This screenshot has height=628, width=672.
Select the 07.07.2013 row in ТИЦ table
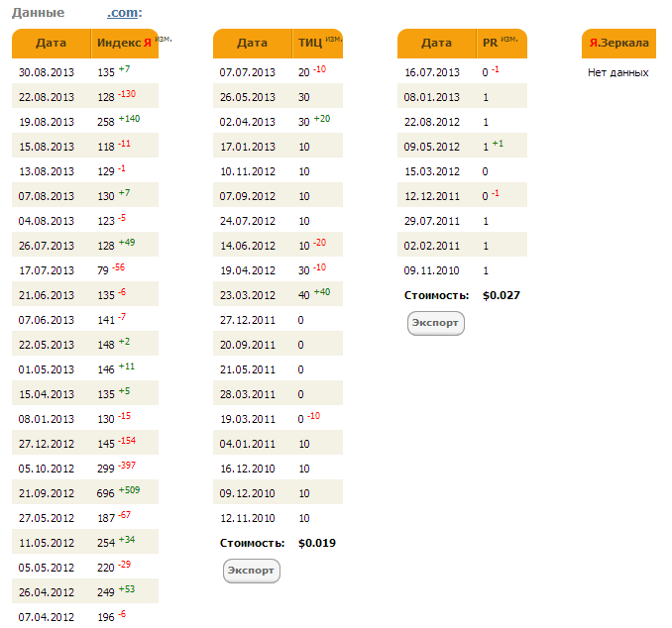coord(247,72)
